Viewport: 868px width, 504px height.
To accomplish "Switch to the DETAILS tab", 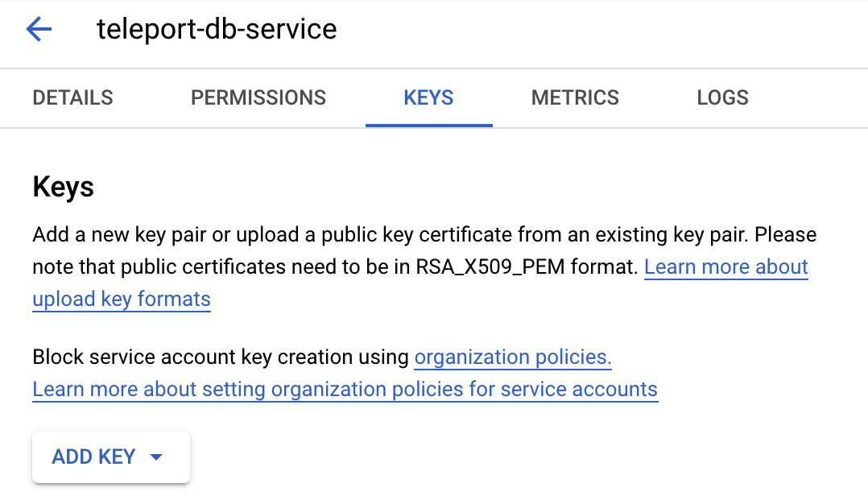I will (72, 97).
